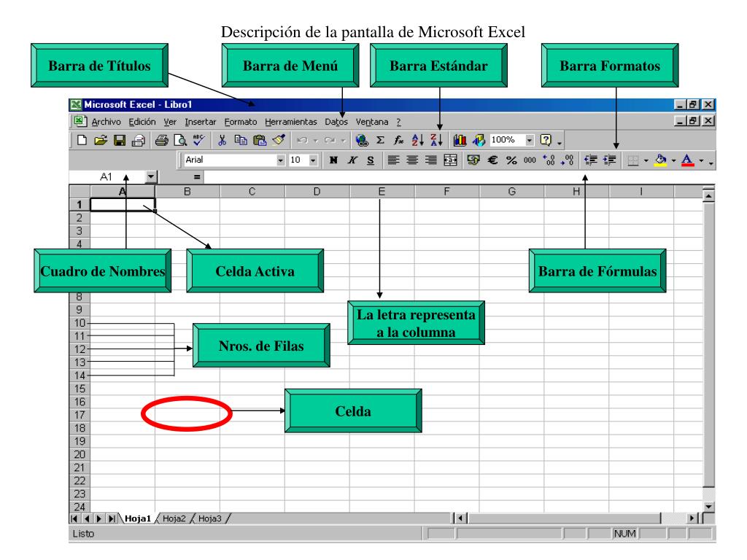Apply the red font color A swatch
This screenshot has height=560, width=747.
(x=687, y=160)
